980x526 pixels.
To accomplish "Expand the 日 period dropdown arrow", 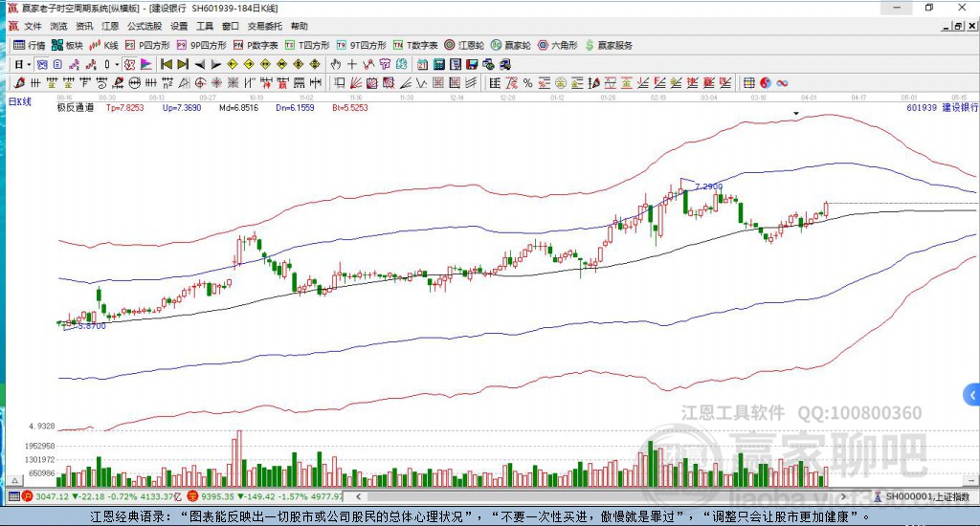I will [29, 64].
